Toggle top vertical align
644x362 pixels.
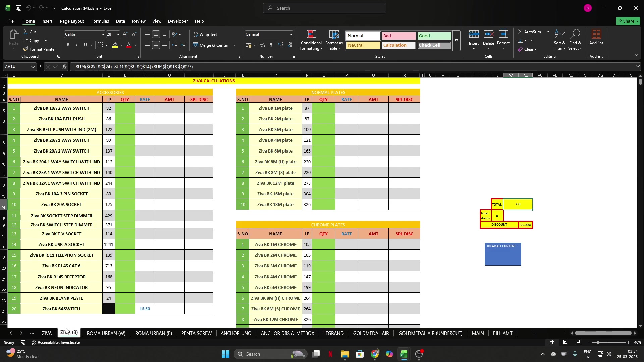[147, 34]
